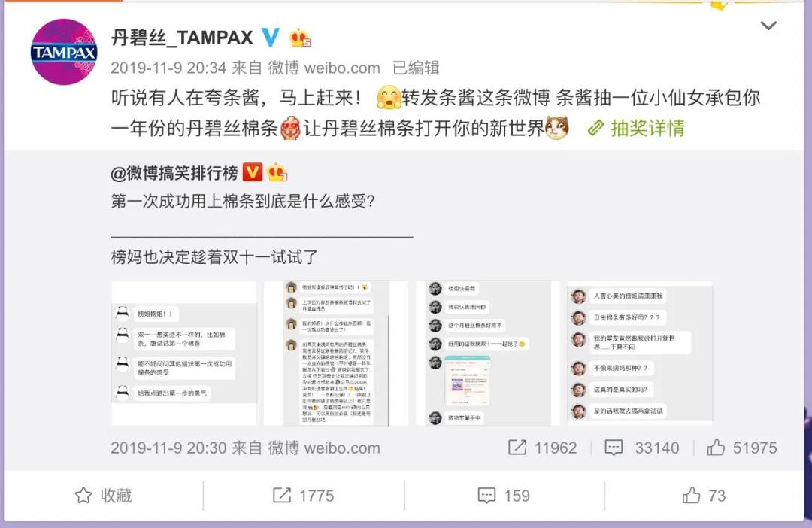Click the orange V badge of 微博搞笑排行榜
Image resolution: width=812 pixels, height=528 pixels.
point(252,172)
